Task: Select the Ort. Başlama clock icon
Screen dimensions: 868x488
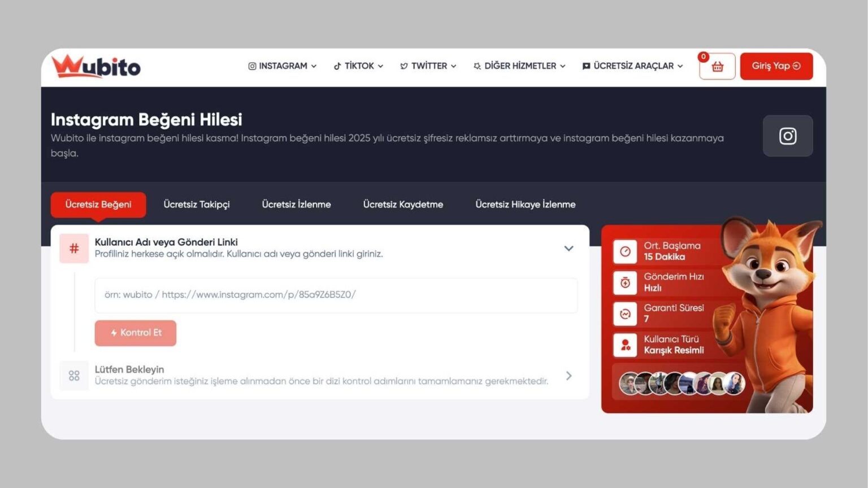Action: [625, 252]
